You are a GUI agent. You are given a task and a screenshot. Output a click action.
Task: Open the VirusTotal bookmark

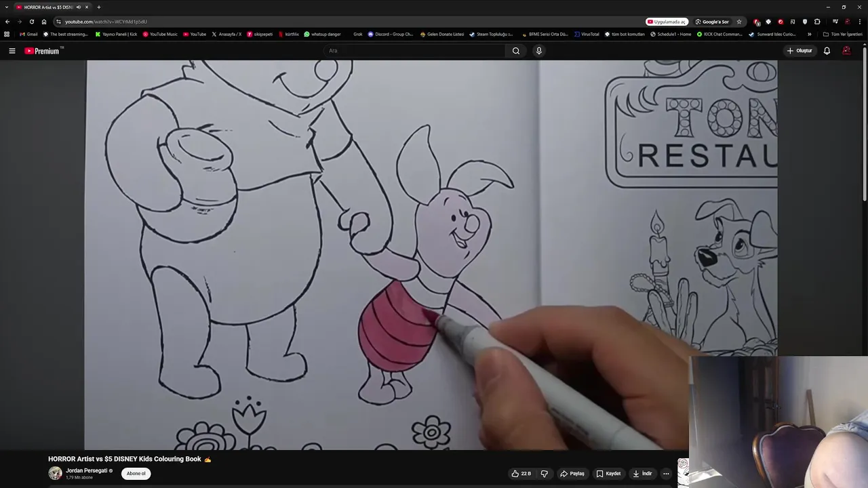point(587,34)
